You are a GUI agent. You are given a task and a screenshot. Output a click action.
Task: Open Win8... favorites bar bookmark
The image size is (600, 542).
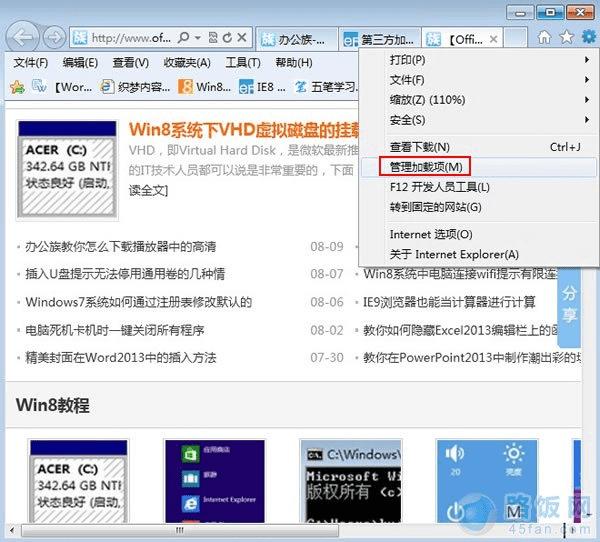[x=205, y=87]
